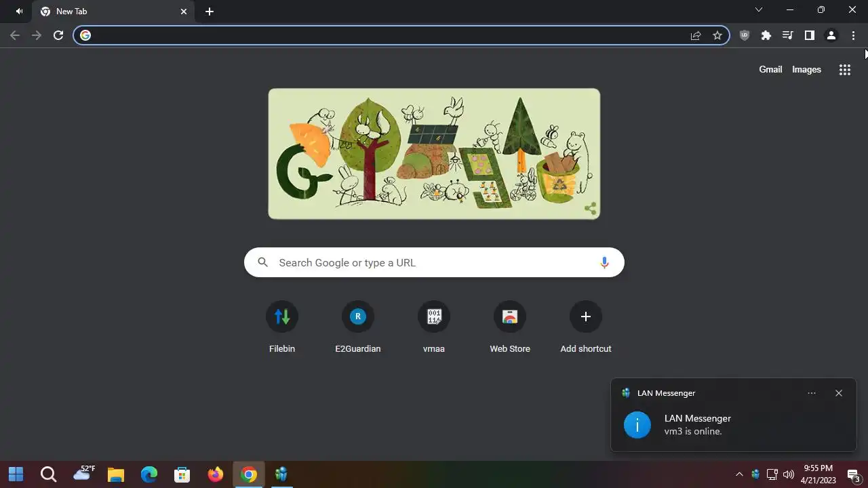Launch Firefox from taskbar
Screen dimensions: 868x488
pos(216,474)
